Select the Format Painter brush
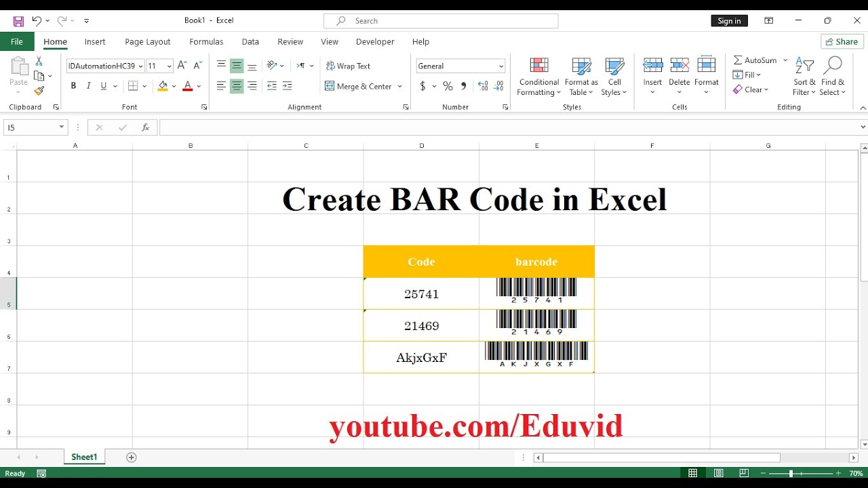Image resolution: width=868 pixels, height=488 pixels. tap(39, 91)
